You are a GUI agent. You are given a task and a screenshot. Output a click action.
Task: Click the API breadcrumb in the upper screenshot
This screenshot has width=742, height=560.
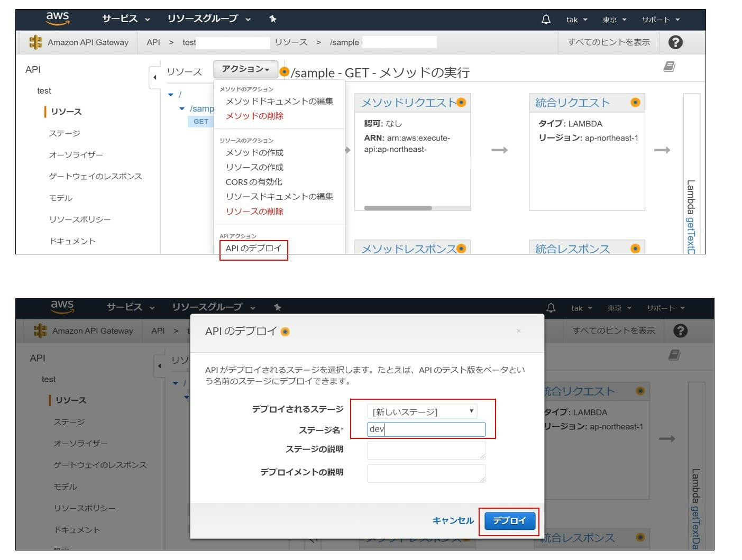[x=153, y=42]
